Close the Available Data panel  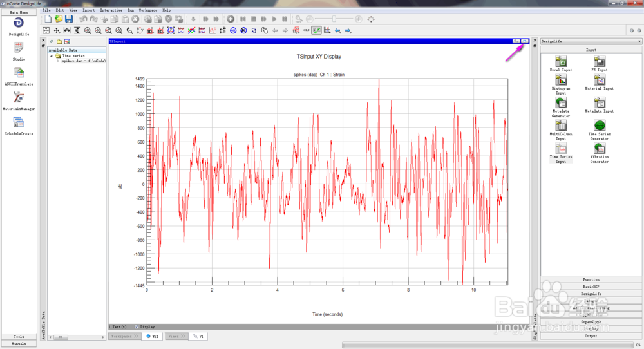click(43, 40)
